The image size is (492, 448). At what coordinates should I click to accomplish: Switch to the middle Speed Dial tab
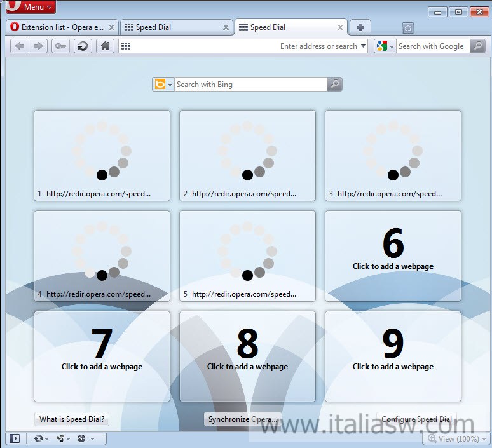176,27
